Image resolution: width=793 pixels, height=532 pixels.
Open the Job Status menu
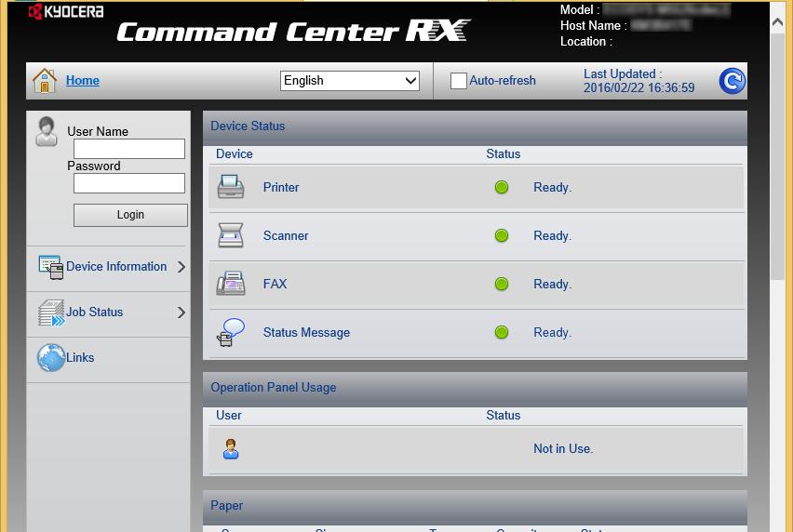pos(95,312)
